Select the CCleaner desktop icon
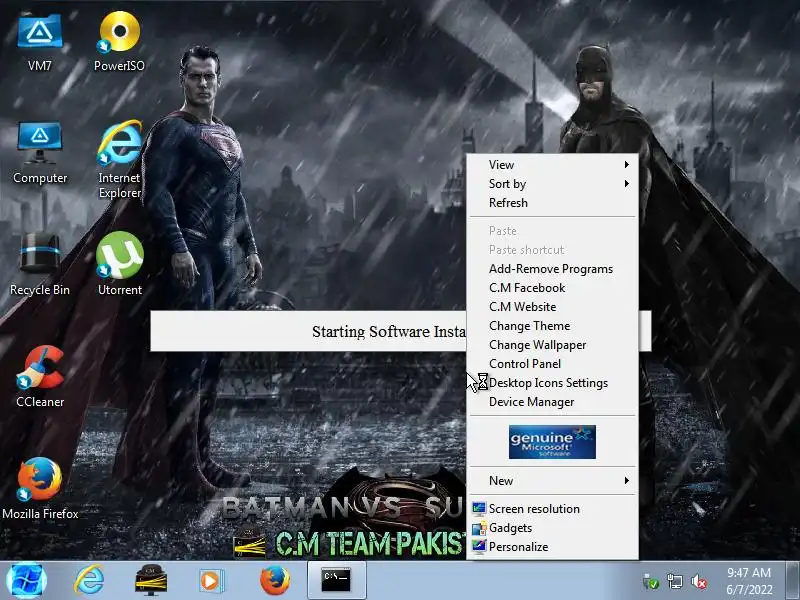 (40, 378)
